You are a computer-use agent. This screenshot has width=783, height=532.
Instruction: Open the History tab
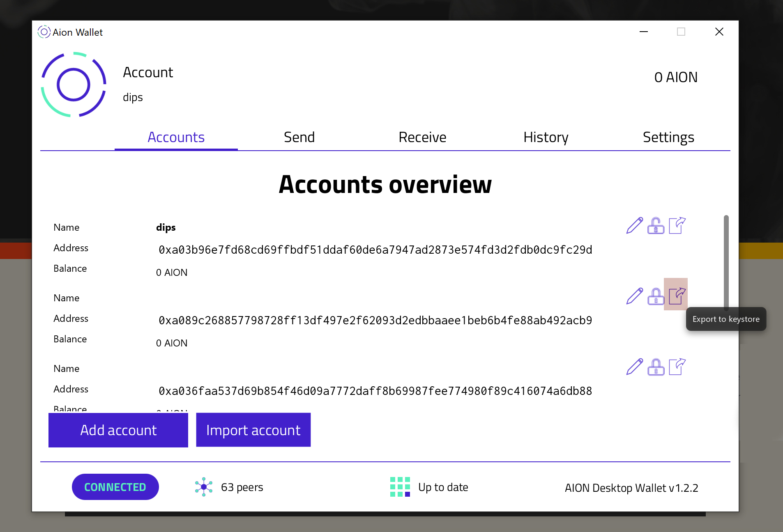546,137
